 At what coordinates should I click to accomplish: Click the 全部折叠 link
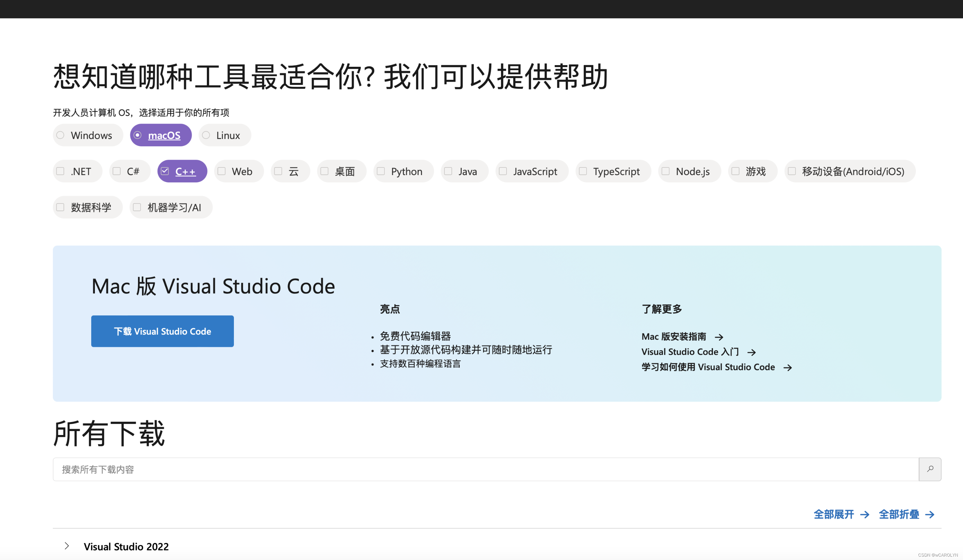[899, 515]
